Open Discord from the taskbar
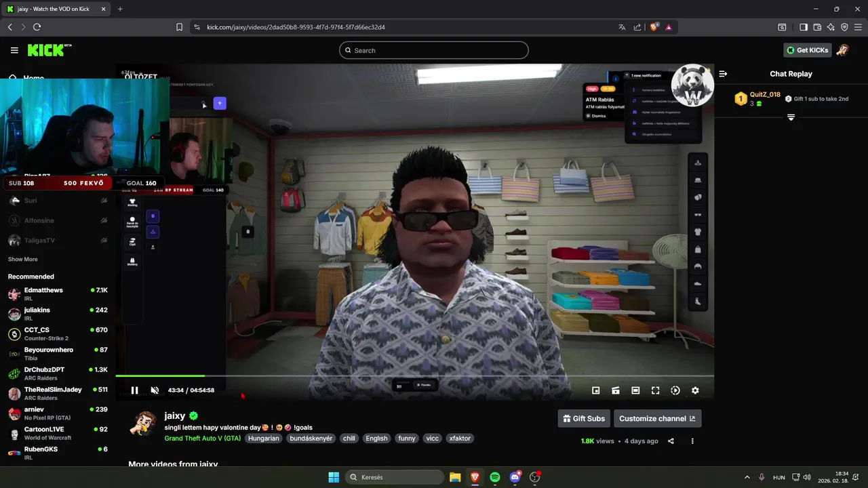Screen dimensions: 868x488 (515, 477)
